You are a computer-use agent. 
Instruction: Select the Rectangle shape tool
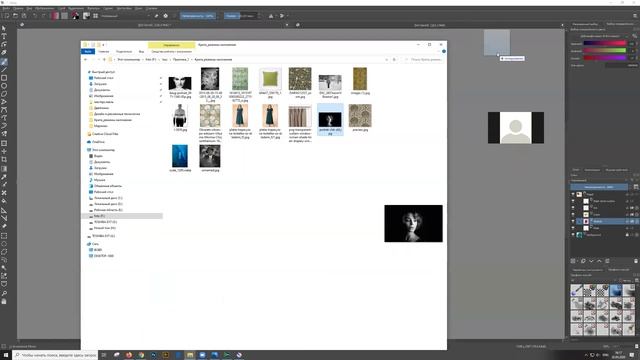point(4,78)
